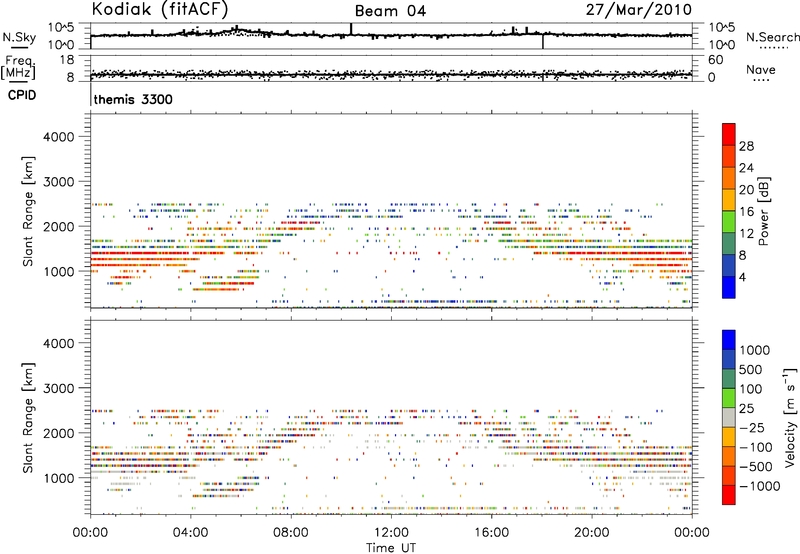Click the '08:00' time axis label

coord(291,533)
